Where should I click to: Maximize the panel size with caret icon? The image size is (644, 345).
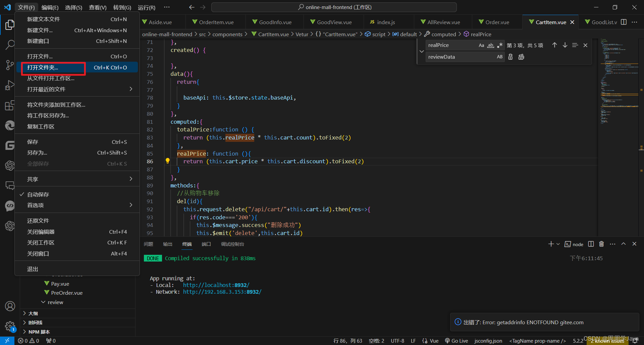[x=624, y=244]
